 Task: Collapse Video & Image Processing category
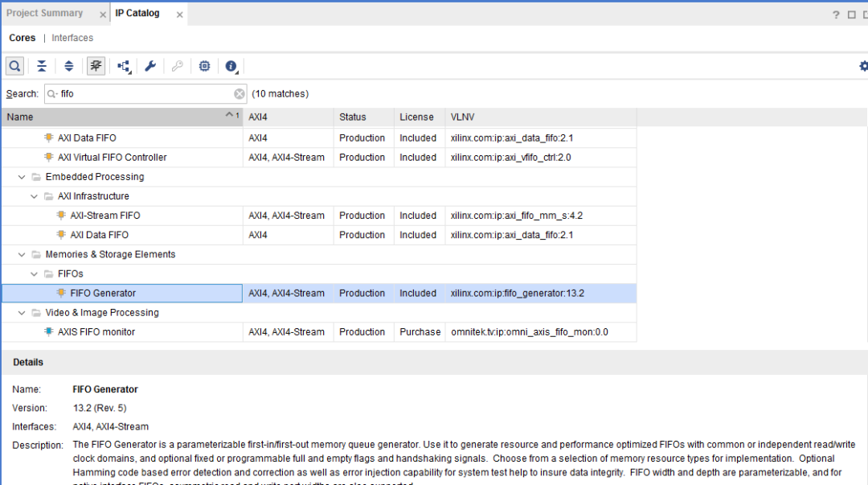point(22,313)
